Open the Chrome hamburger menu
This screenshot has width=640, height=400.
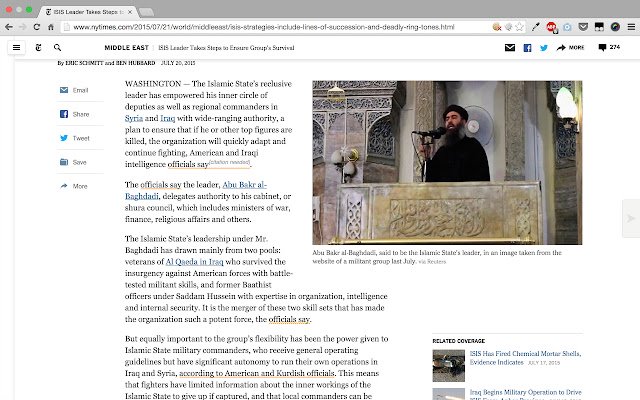tap(631, 27)
